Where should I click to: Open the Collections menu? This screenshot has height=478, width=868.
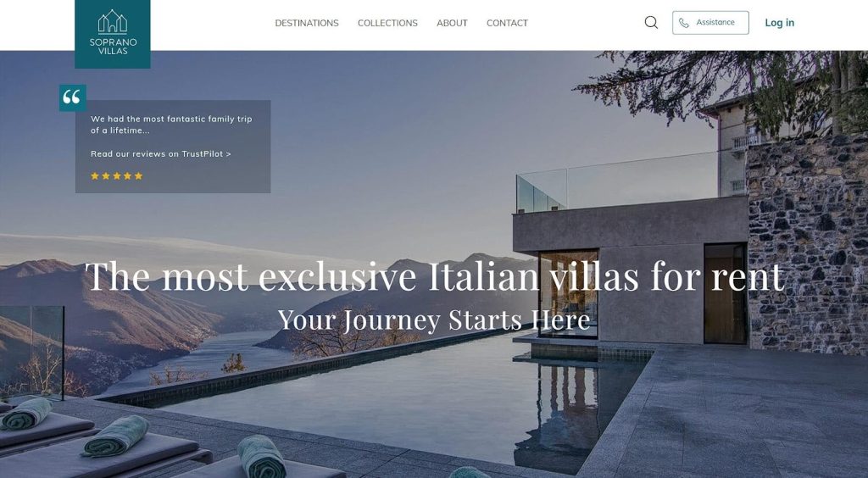pos(387,23)
